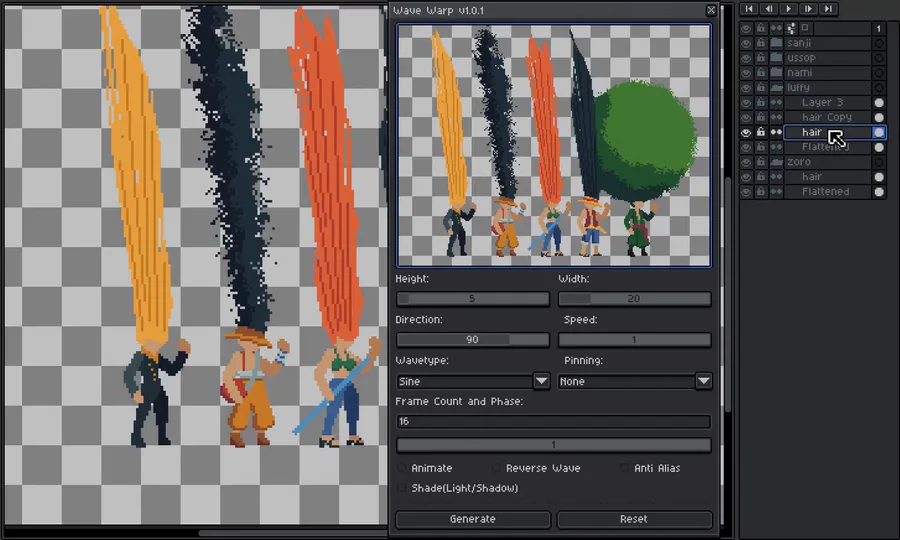Screen dimensions: 900x540
Task: Select the empty cel of the sanji group
Action: pos(879,43)
